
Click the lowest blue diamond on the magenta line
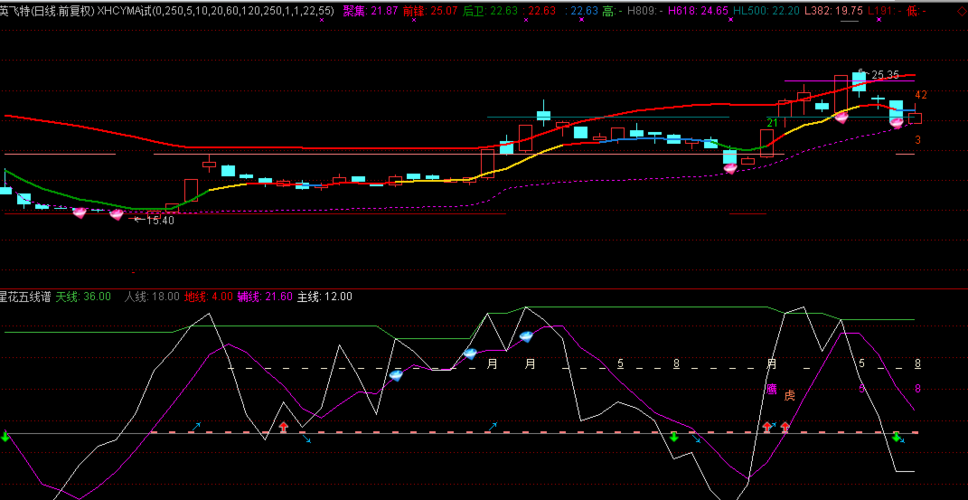(396, 375)
